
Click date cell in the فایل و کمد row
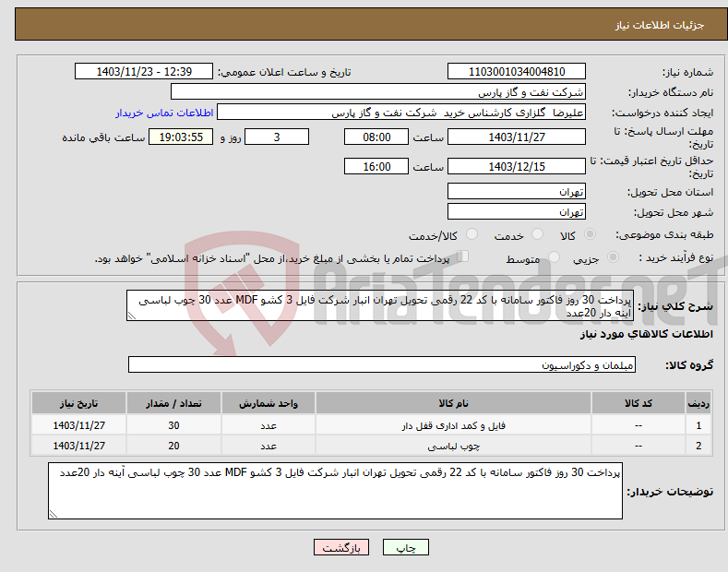(x=79, y=425)
